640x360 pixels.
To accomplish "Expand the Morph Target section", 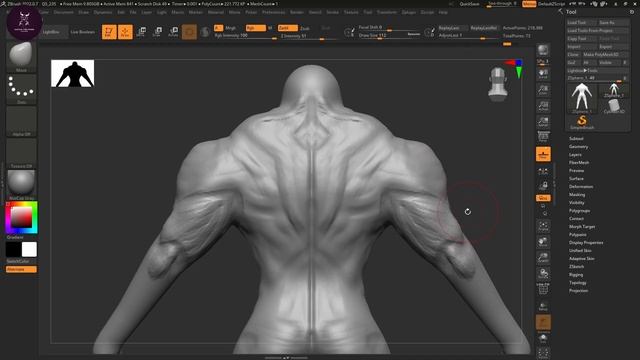I will (x=582, y=227).
